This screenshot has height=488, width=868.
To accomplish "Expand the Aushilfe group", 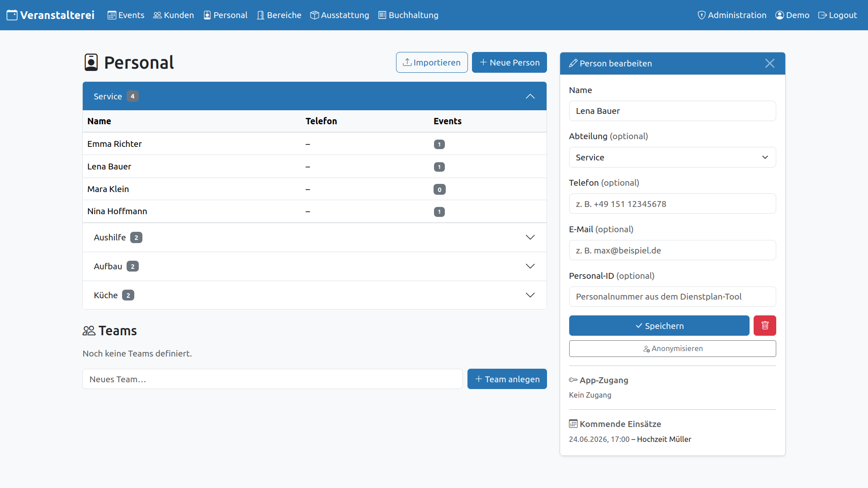I will coord(315,237).
